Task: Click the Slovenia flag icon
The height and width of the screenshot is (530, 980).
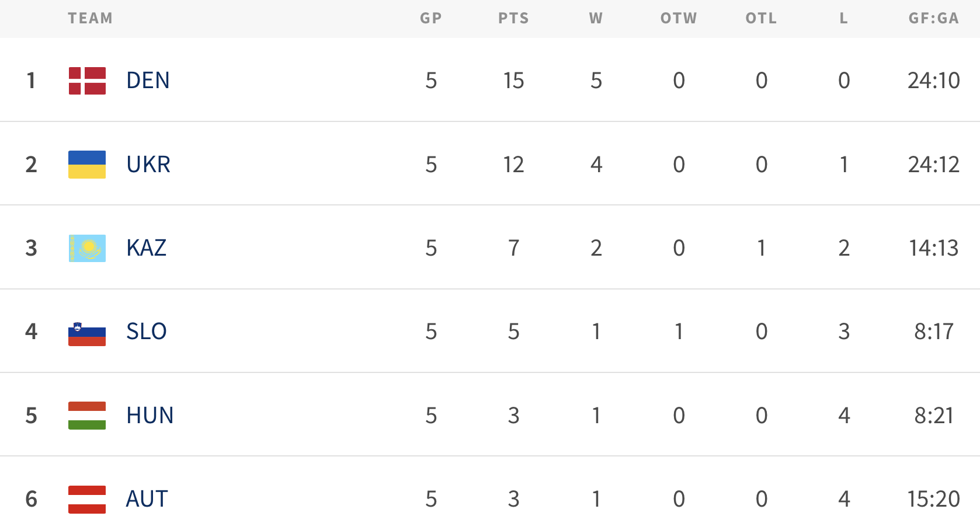Action: point(87,333)
